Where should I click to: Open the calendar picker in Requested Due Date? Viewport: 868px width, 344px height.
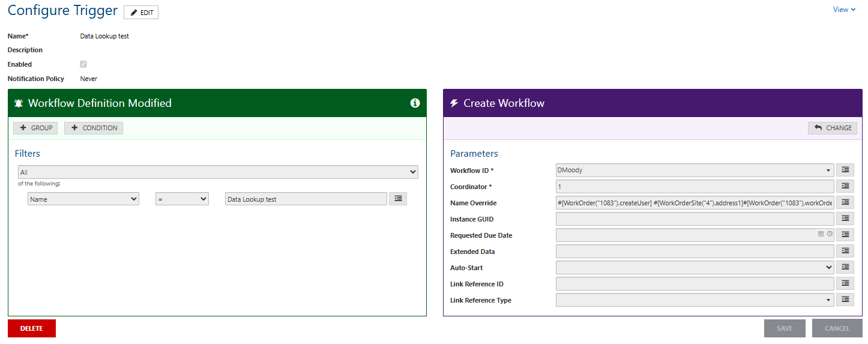(x=821, y=235)
